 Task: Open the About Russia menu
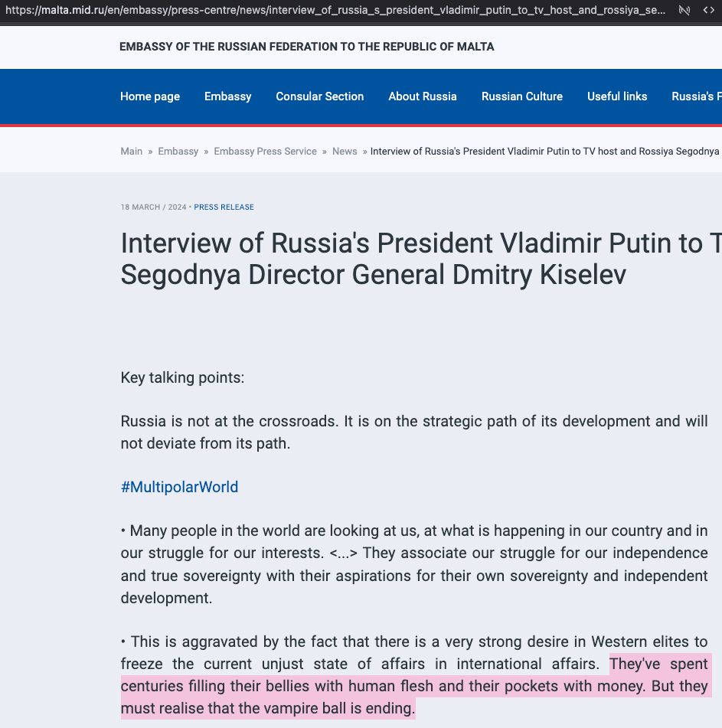tap(423, 96)
